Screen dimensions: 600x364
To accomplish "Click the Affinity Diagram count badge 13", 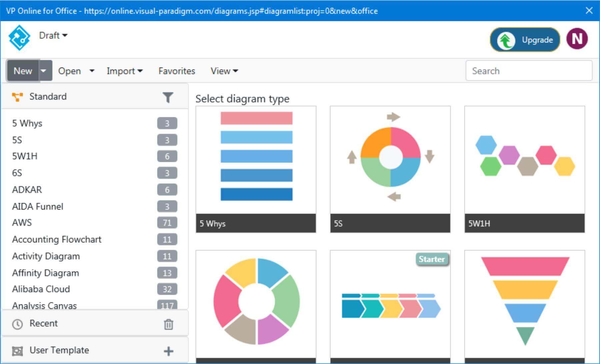I will [x=167, y=273].
